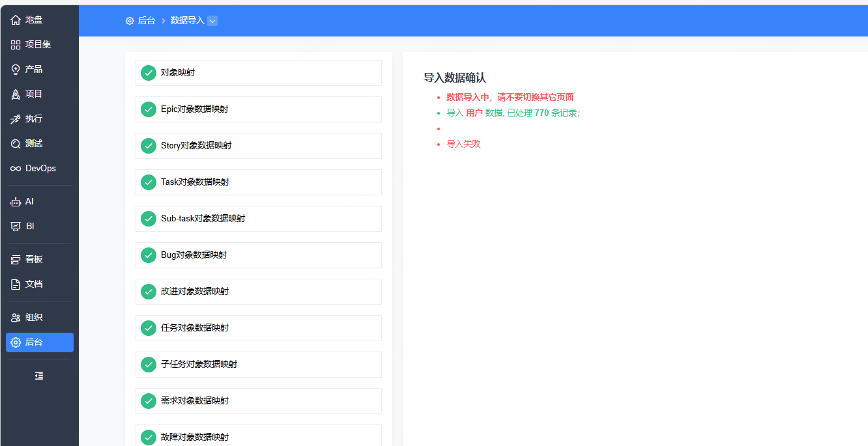
Task: Select the 对象映射 step text
Action: tap(178, 73)
